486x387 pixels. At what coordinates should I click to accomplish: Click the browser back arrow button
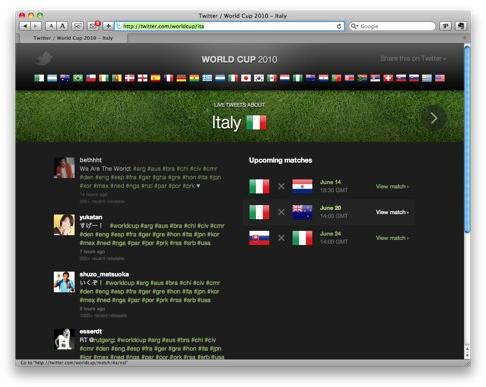click(x=25, y=26)
